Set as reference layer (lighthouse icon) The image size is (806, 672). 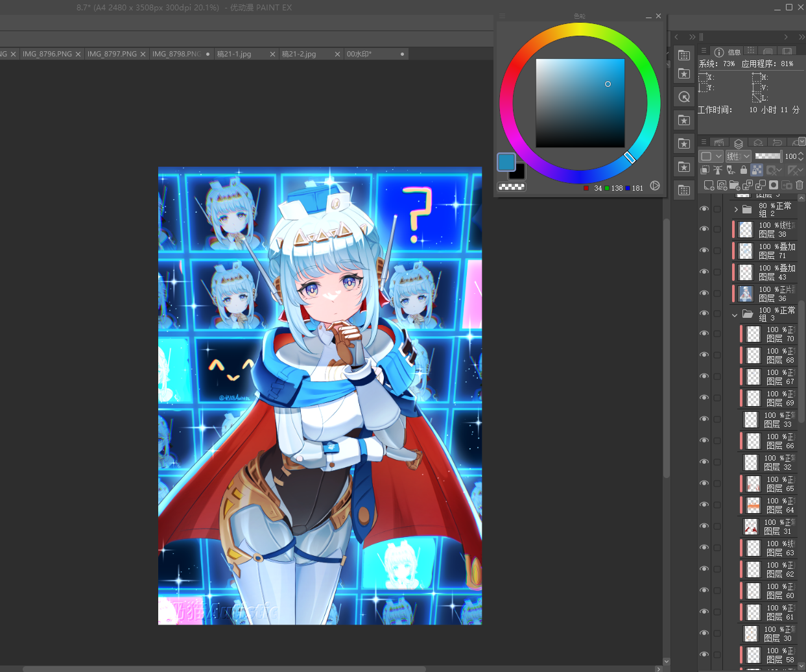pyautogui.click(x=718, y=170)
